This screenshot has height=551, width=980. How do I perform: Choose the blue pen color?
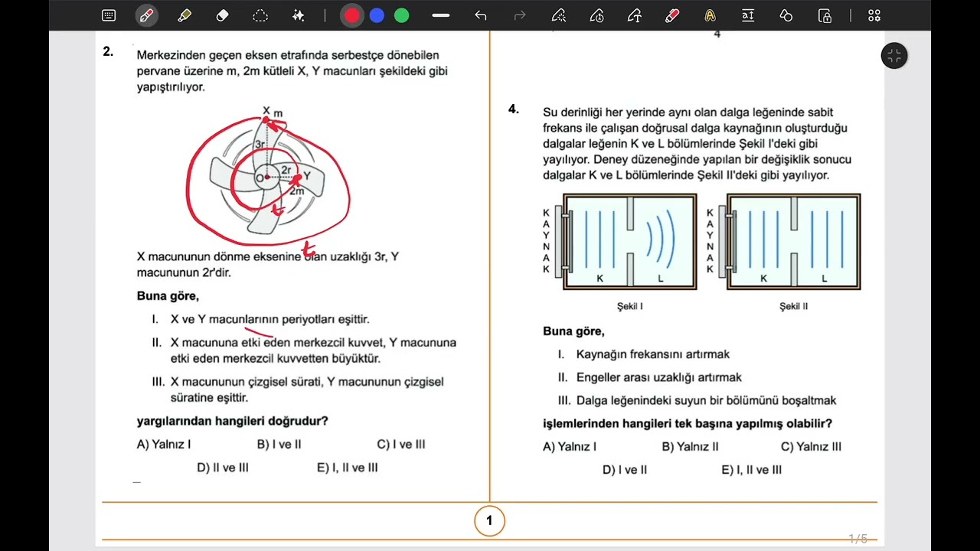pyautogui.click(x=377, y=15)
